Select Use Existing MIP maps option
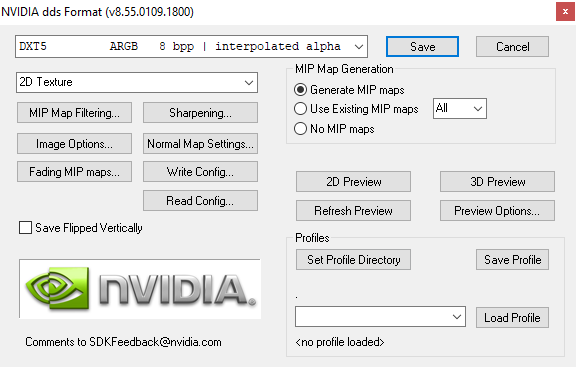Image resolution: width=576 pixels, height=367 pixels. pos(300,109)
